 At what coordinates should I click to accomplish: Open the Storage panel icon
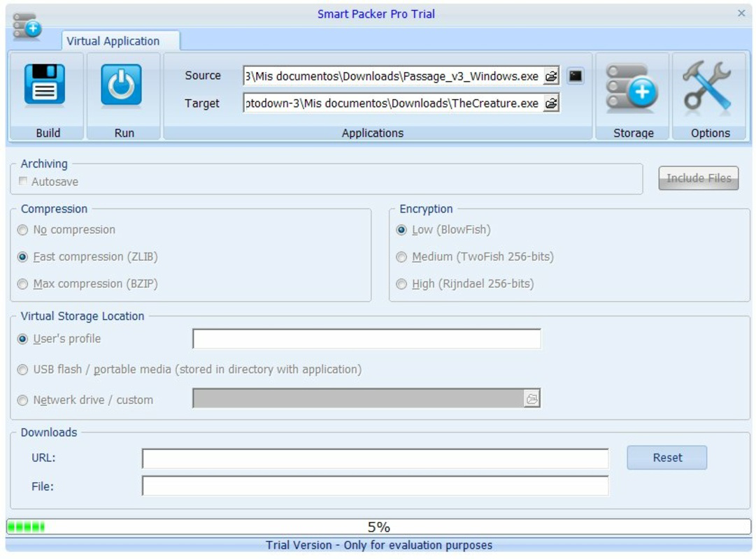[x=632, y=87]
